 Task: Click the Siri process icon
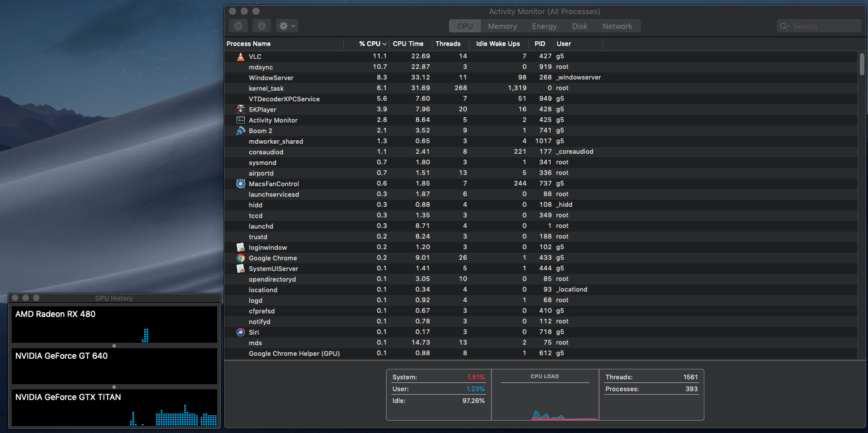240,332
